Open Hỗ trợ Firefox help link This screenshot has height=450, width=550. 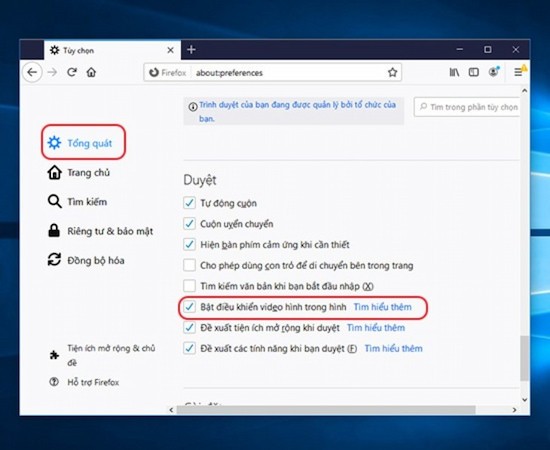(84, 382)
